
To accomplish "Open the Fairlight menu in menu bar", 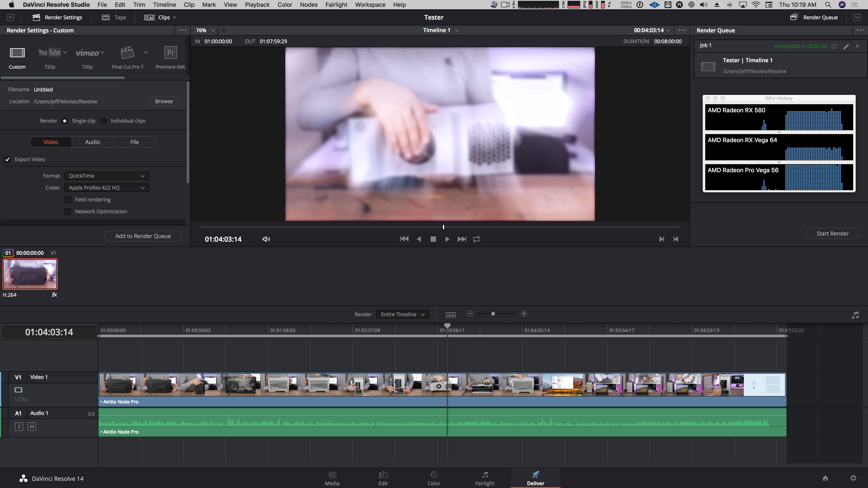I will pos(336,5).
